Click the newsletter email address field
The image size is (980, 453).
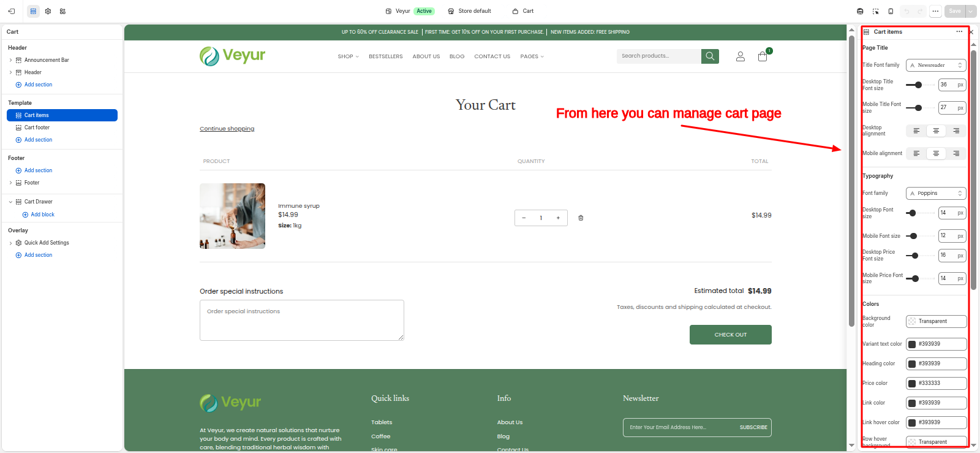click(x=680, y=427)
